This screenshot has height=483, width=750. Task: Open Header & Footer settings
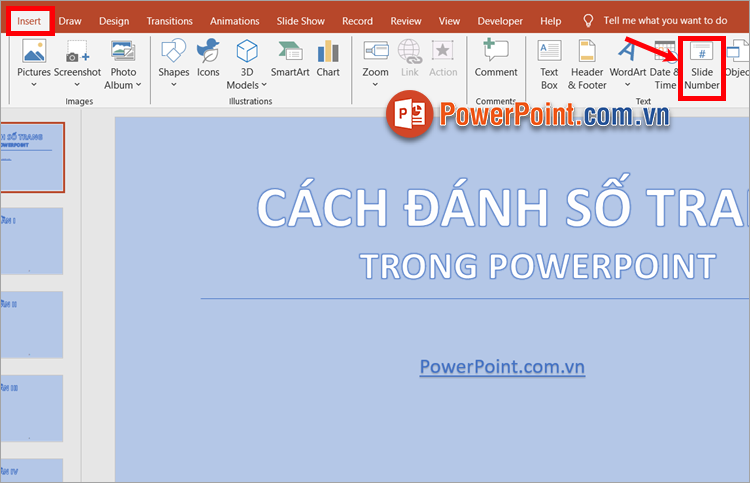click(x=587, y=65)
